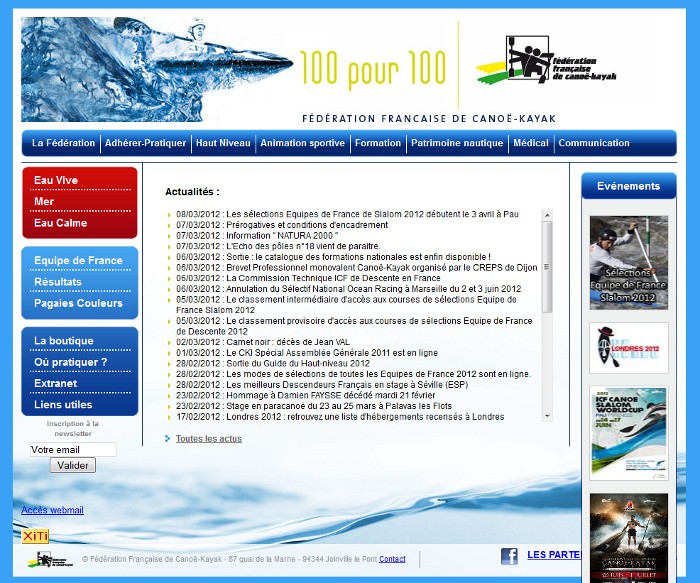Click news list scroll down arrow

[547, 416]
